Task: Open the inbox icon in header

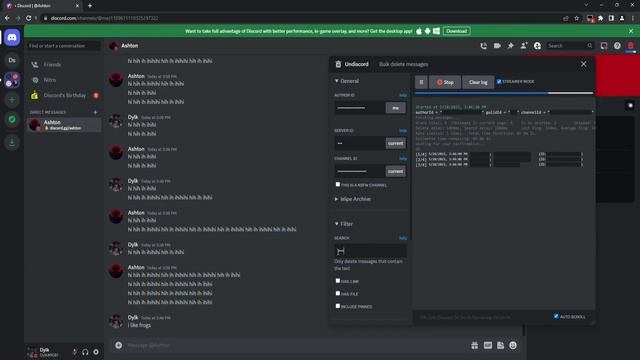Action: [604, 46]
